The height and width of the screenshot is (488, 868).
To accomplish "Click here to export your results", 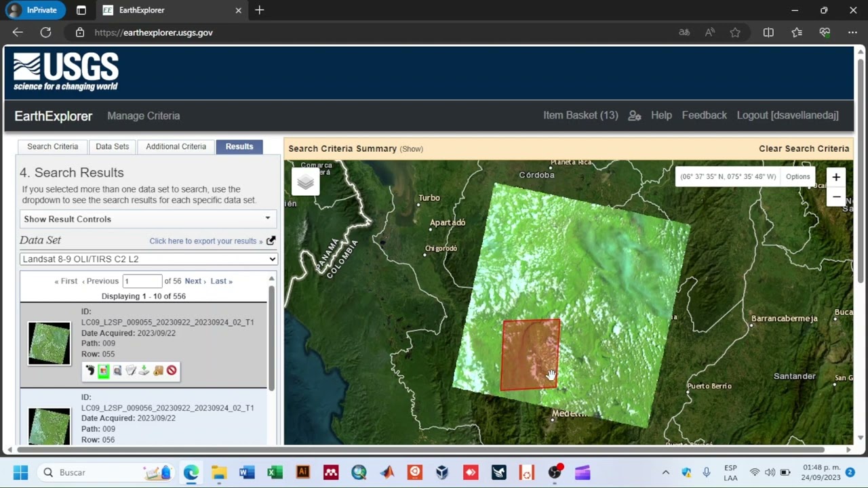I will click(205, 241).
